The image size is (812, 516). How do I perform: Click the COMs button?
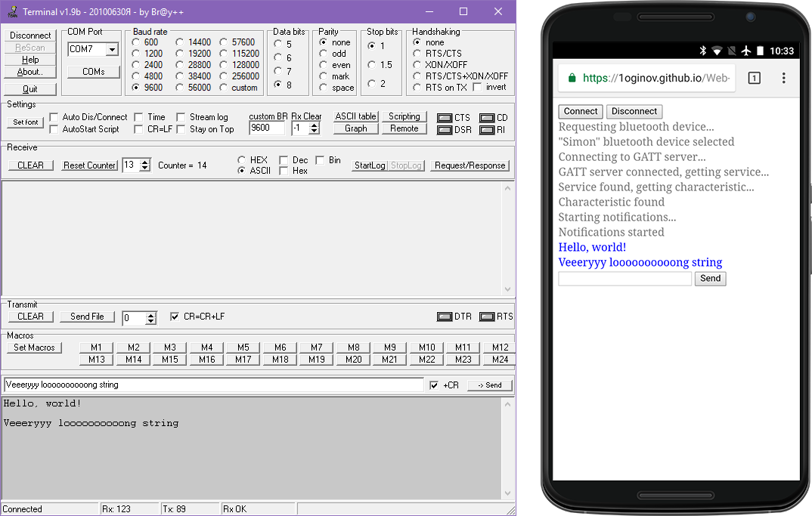[93, 72]
